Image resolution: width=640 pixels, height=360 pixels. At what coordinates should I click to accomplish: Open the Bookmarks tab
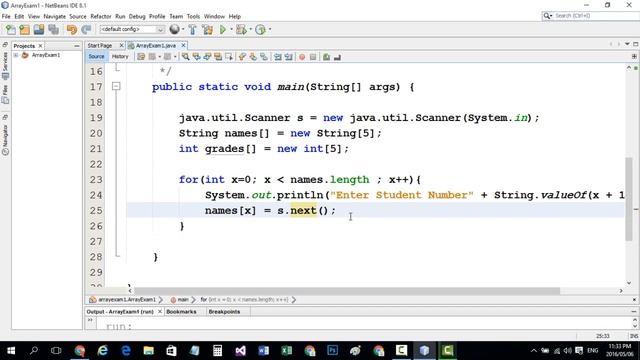coord(181,312)
